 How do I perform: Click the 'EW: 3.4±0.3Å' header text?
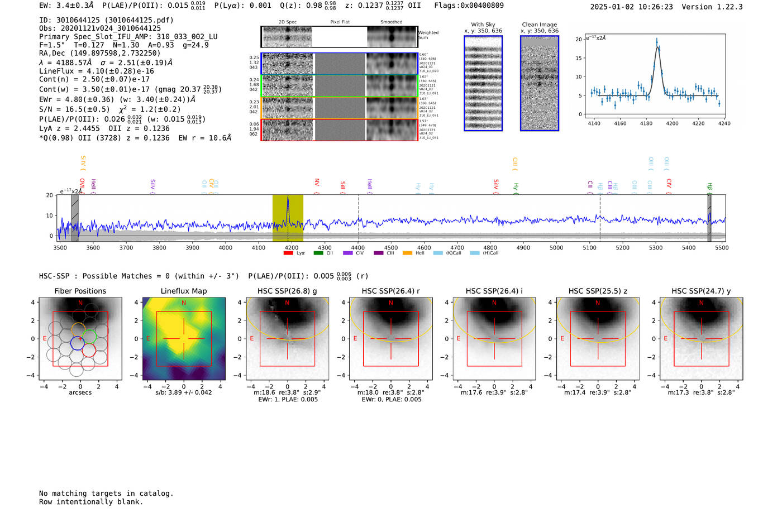click(66, 6)
